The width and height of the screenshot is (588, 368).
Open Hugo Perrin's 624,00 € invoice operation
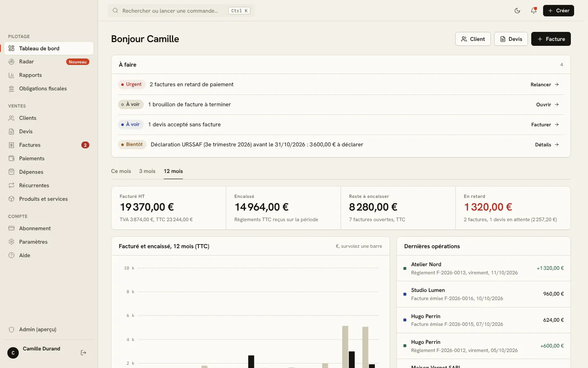click(x=483, y=320)
